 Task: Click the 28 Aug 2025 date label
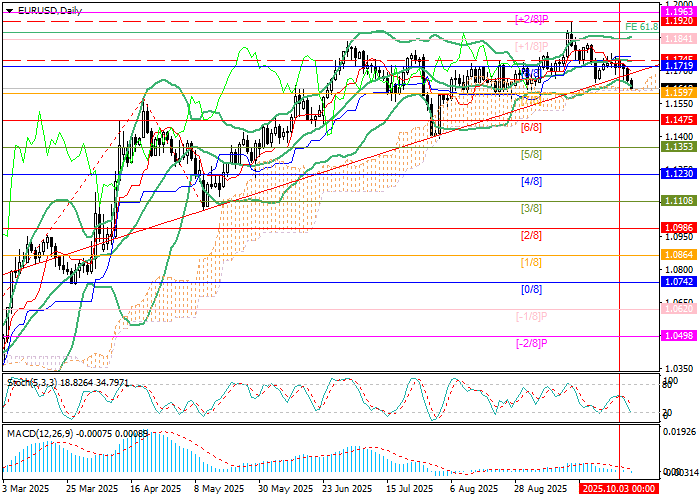point(536,490)
